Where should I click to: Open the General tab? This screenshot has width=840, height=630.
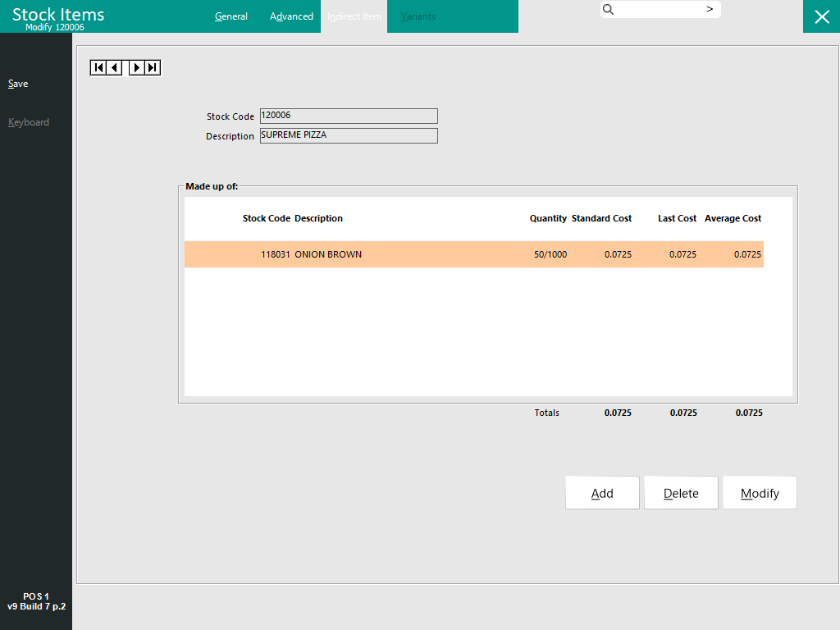231,16
